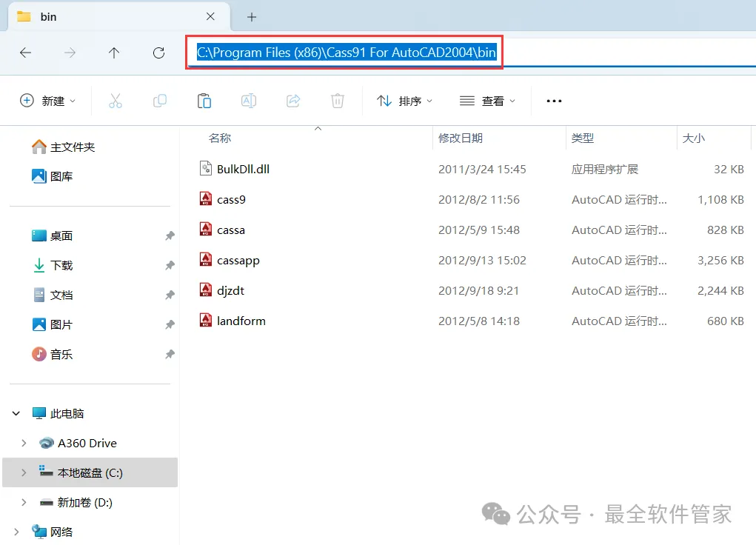Go forward with the right arrow
The image size is (756, 545).
[70, 53]
